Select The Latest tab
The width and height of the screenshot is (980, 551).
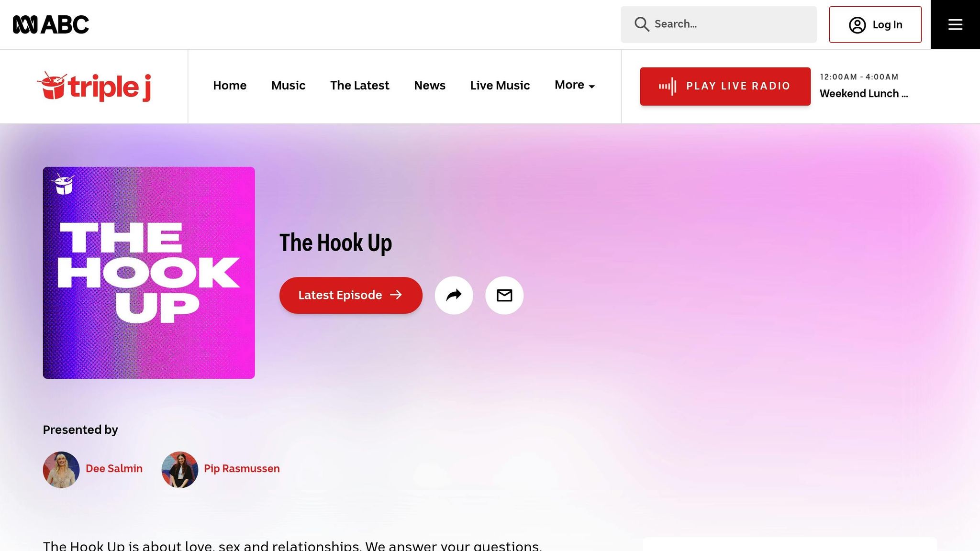[359, 85]
